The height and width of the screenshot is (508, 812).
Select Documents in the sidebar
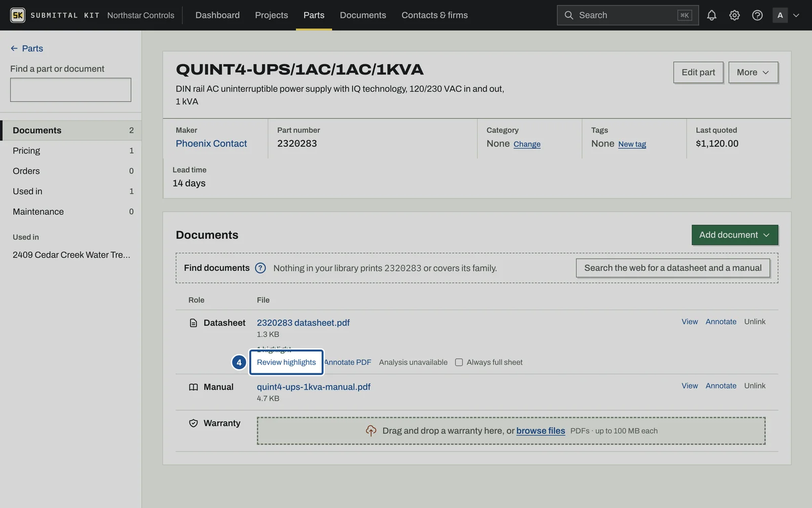pyautogui.click(x=71, y=130)
